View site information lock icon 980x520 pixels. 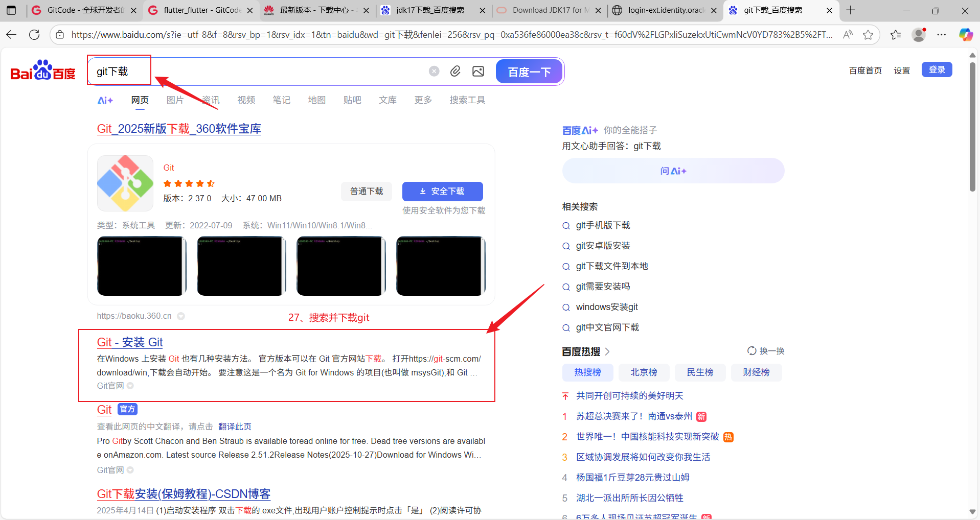(60, 35)
